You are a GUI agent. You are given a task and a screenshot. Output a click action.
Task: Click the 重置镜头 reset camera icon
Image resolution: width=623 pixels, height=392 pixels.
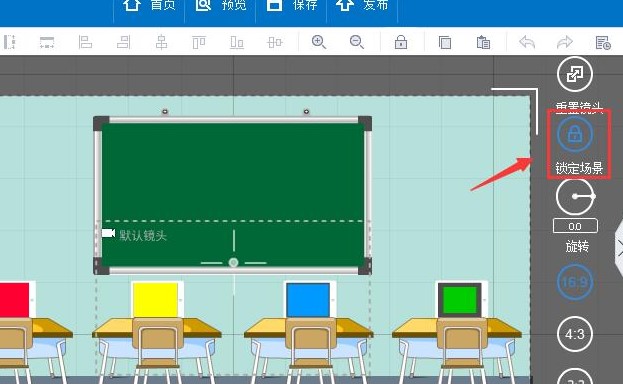pyautogui.click(x=575, y=74)
